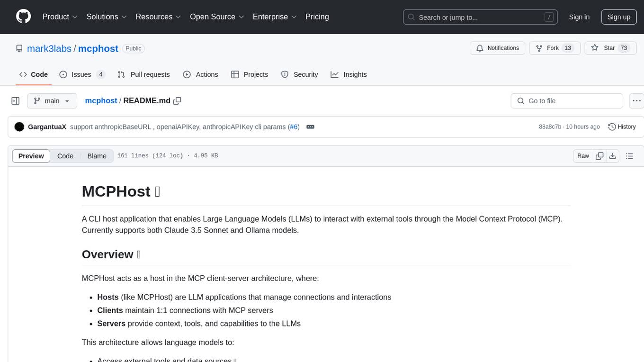Screen dimensions: 644x362
Task: Open commit 88a8c7b
Action: pos(550,127)
